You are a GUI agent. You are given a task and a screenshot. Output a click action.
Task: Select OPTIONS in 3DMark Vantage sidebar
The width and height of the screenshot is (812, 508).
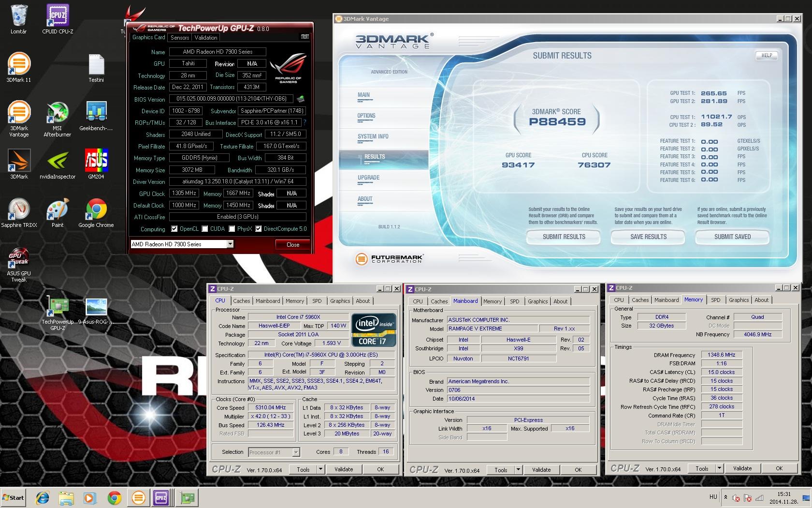click(x=366, y=116)
